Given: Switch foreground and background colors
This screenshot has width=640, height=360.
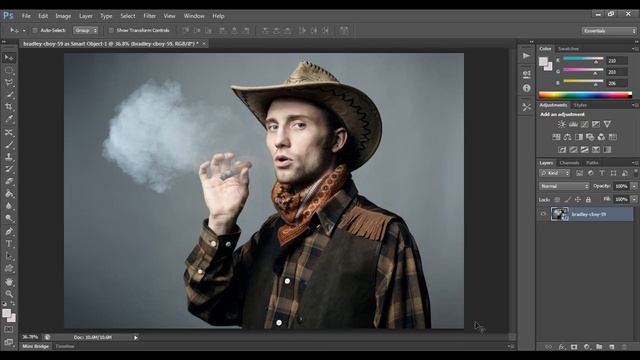Looking at the screenshot, I should point(13,304).
